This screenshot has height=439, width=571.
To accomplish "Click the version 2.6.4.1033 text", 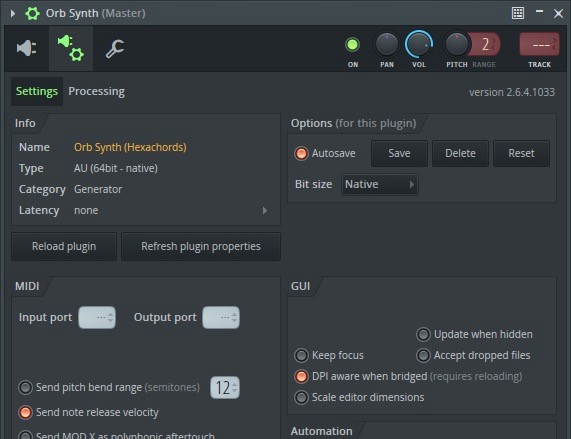I will (512, 92).
